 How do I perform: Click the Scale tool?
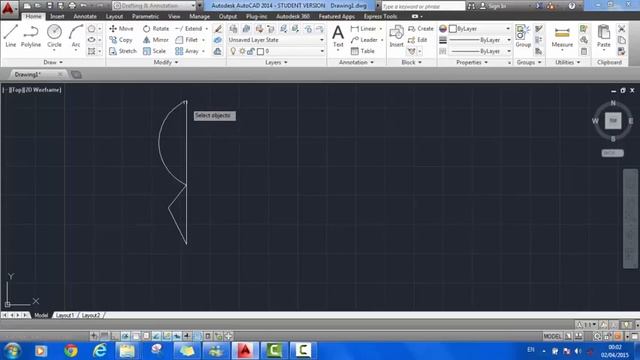coord(154,51)
